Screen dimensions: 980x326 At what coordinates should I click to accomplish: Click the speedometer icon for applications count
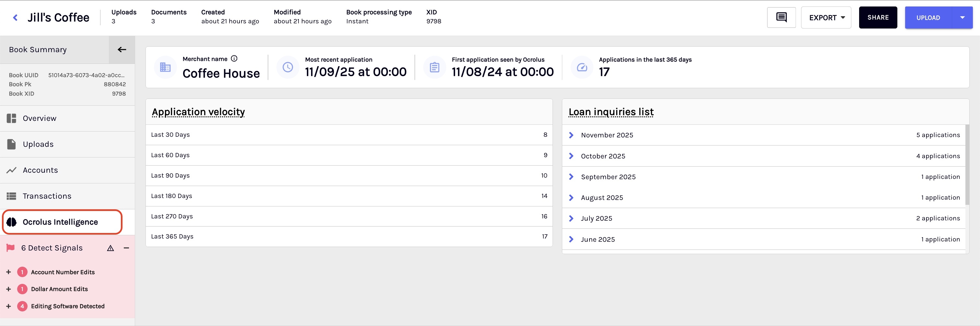(582, 67)
